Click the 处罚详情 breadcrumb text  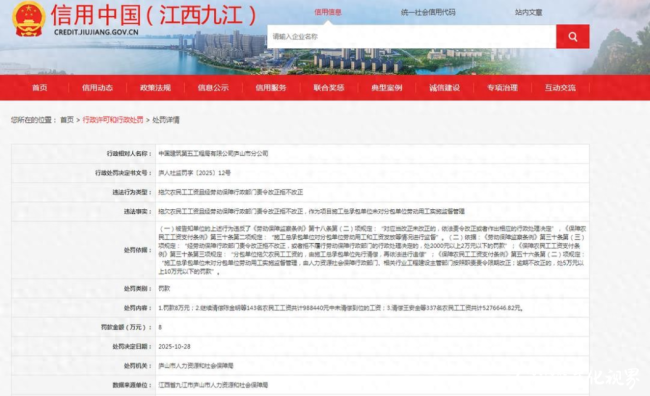(x=166, y=120)
